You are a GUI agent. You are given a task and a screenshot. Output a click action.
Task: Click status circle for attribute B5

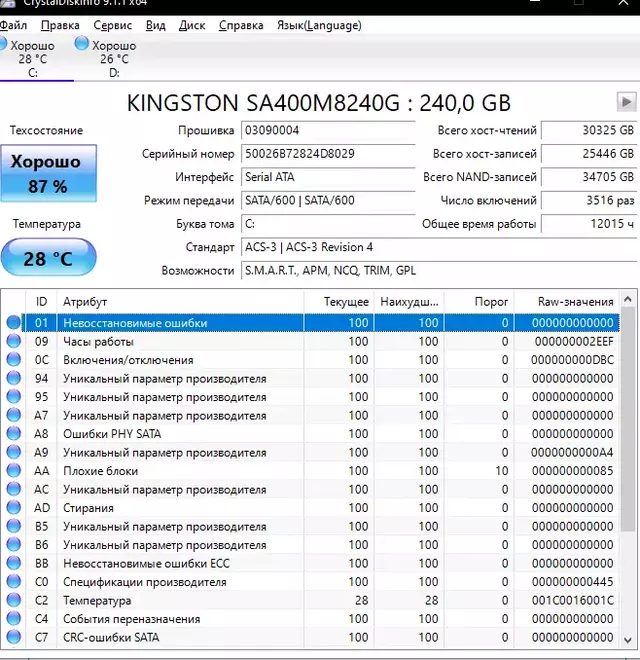(13, 527)
